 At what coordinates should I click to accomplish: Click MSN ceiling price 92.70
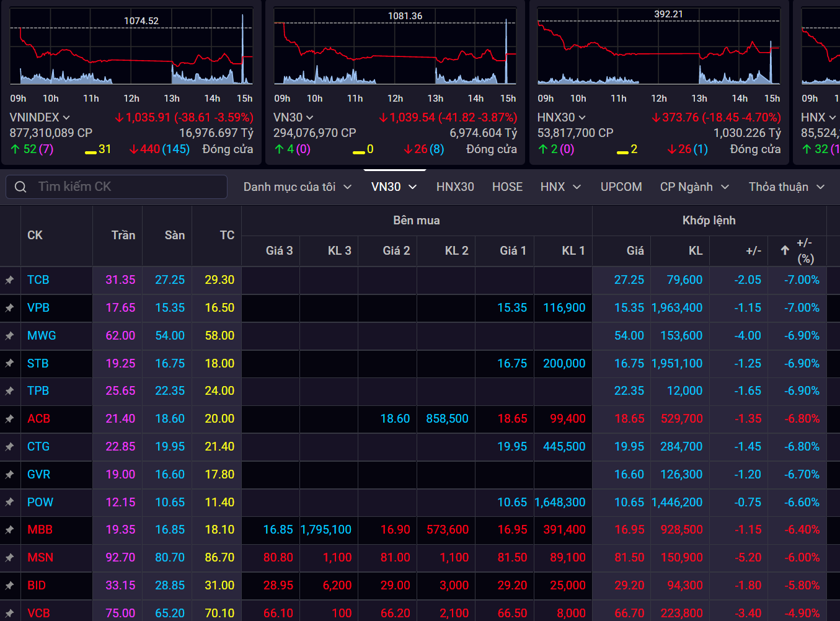120,558
